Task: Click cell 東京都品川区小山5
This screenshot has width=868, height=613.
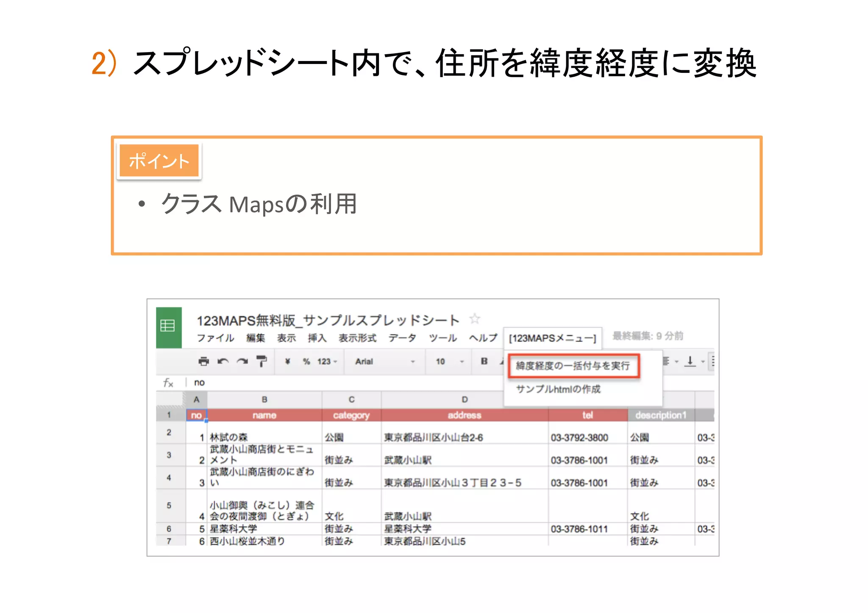Action: pyautogui.click(x=465, y=541)
